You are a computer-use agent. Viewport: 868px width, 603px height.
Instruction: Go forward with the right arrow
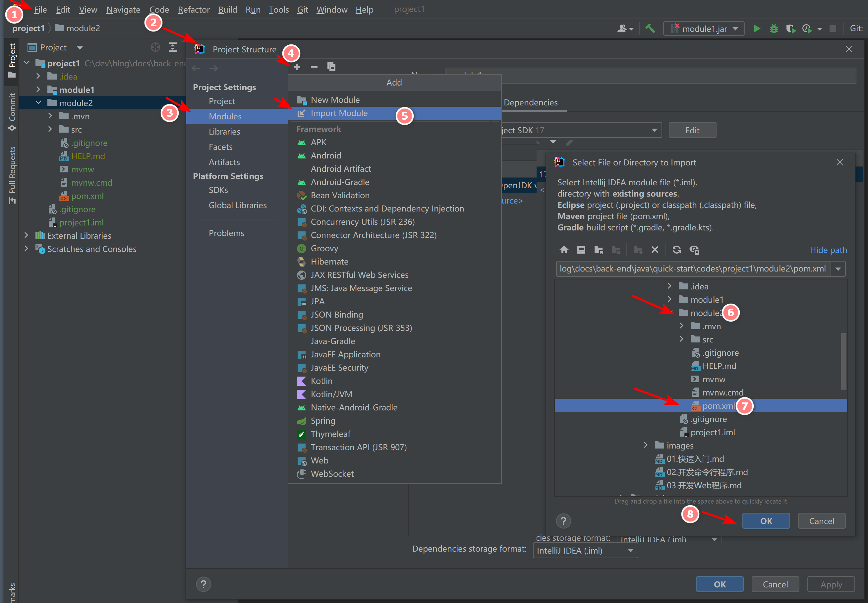pyautogui.click(x=213, y=68)
